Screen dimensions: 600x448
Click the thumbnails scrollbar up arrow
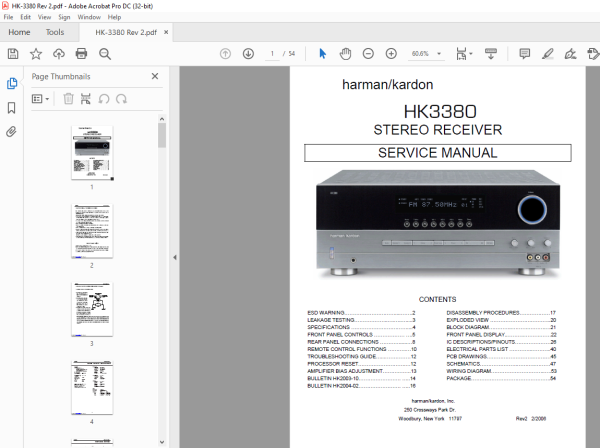tap(162, 119)
